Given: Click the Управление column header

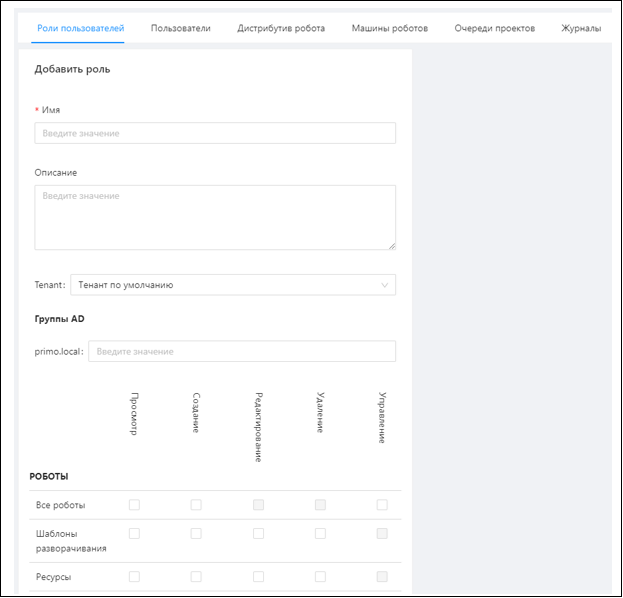Looking at the screenshot, I should (x=382, y=418).
